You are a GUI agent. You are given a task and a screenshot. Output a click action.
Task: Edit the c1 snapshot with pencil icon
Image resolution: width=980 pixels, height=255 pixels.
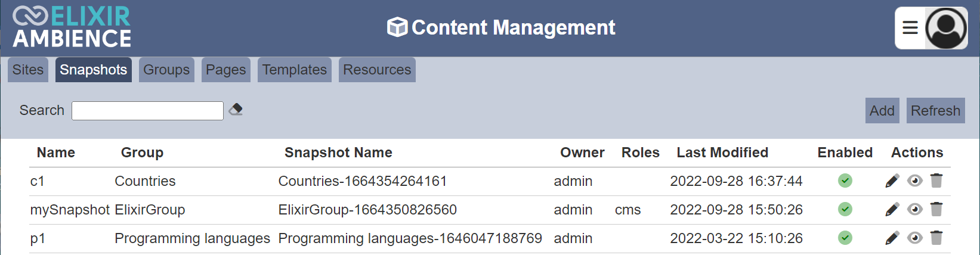tap(892, 181)
